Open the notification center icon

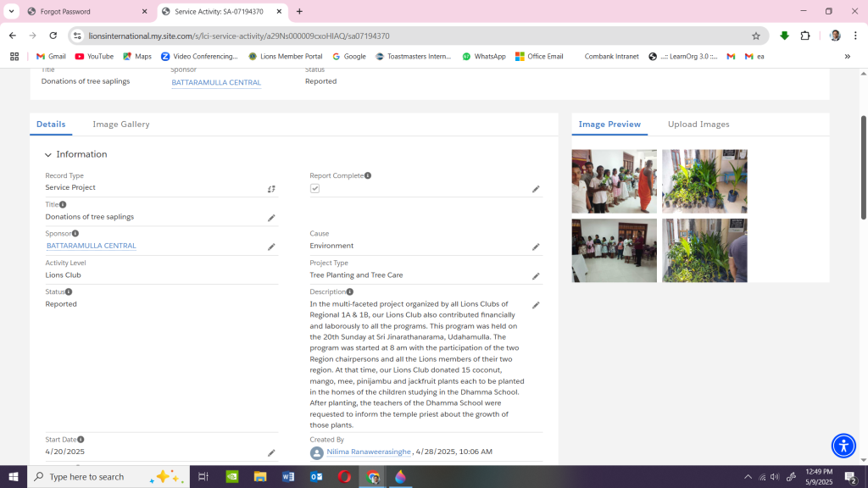coord(851,476)
